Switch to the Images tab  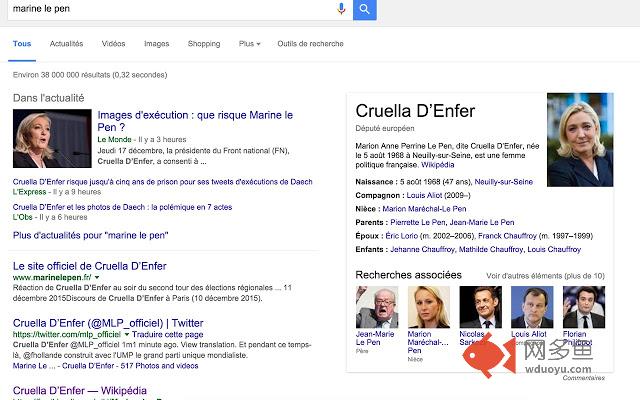coord(156,44)
